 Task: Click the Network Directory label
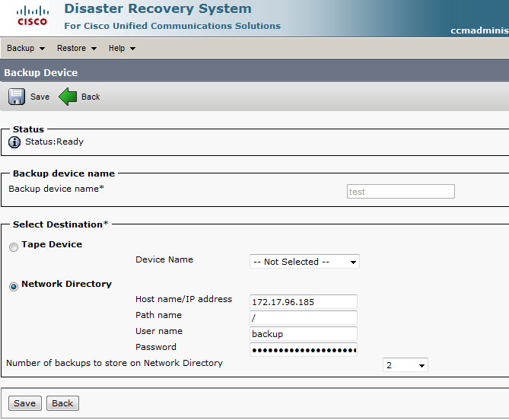coord(66,284)
